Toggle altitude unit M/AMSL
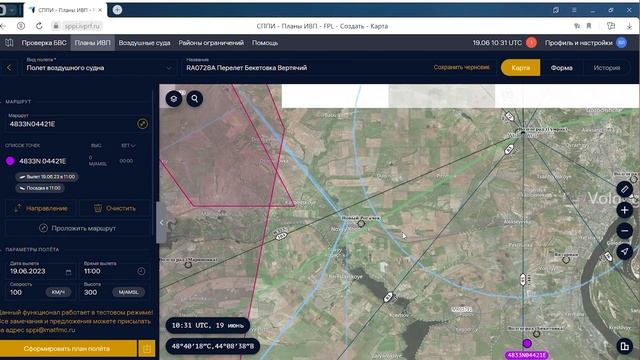Image resolution: width=640 pixels, height=360 pixels. pyautogui.click(x=129, y=292)
